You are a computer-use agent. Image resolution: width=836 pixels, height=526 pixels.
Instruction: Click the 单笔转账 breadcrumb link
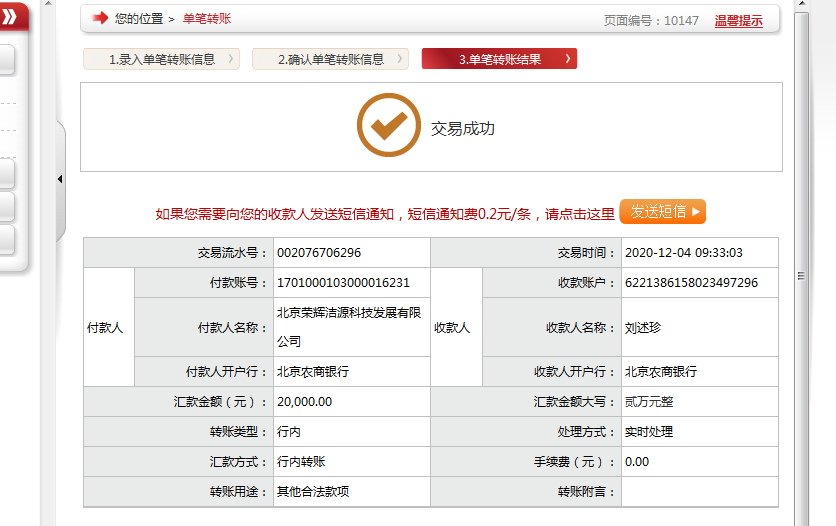coord(206,19)
